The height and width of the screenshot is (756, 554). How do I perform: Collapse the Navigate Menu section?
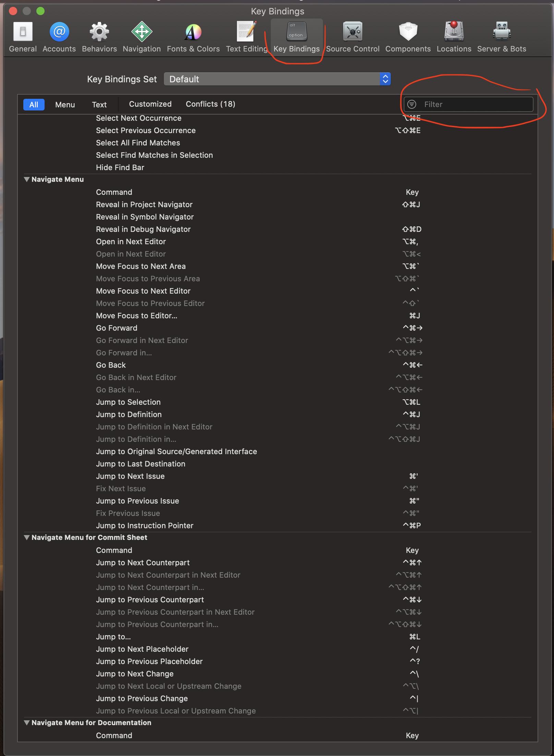[26, 179]
